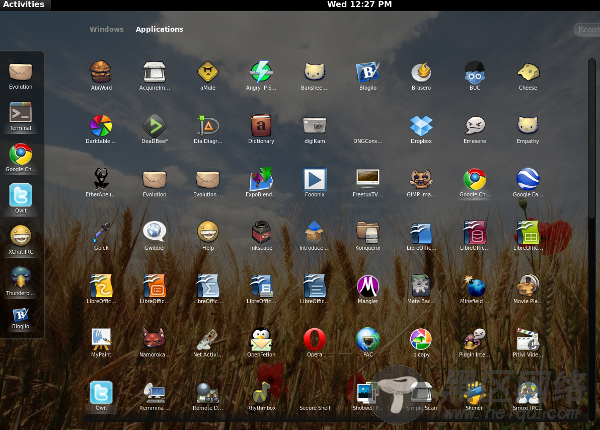This screenshot has height=430, width=600.
Task: Open Movie Player app
Action: coord(528,289)
